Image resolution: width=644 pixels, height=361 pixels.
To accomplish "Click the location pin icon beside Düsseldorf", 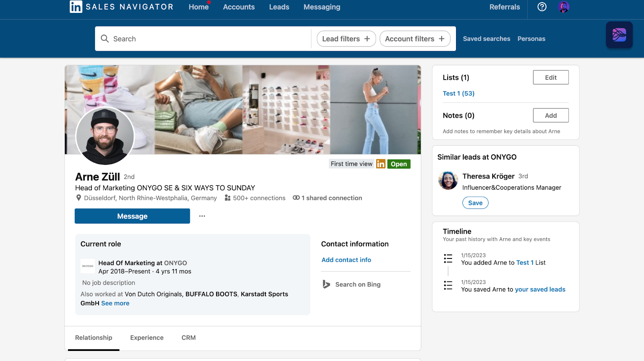I will [x=79, y=198].
